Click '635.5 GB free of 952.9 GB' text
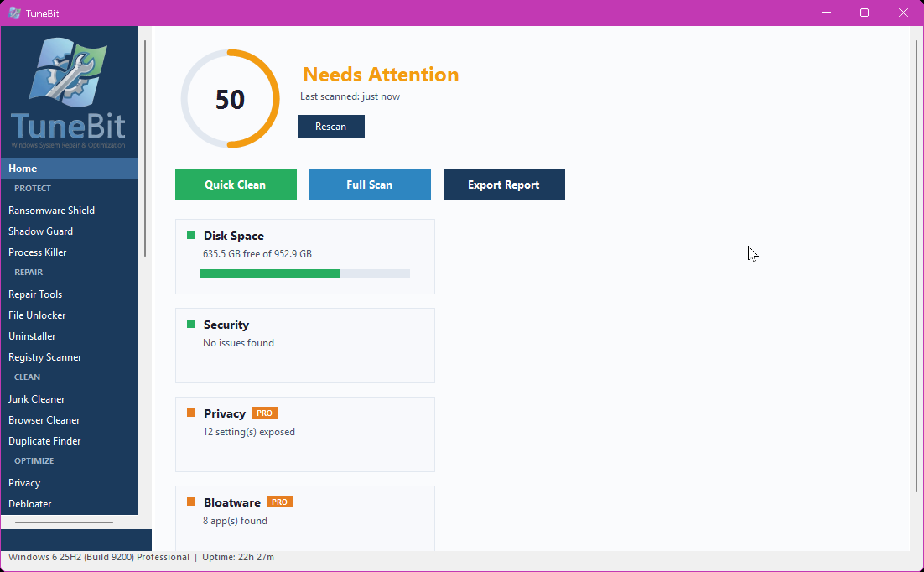924x572 pixels. coord(257,254)
